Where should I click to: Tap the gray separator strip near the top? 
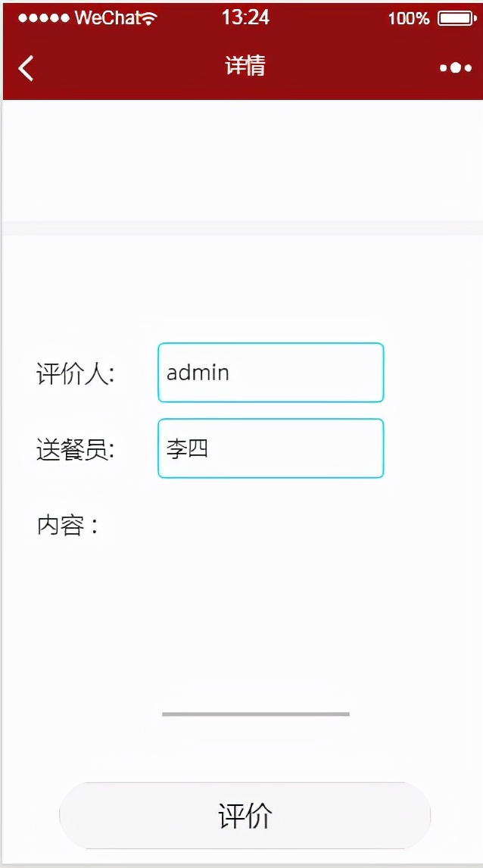click(x=242, y=226)
